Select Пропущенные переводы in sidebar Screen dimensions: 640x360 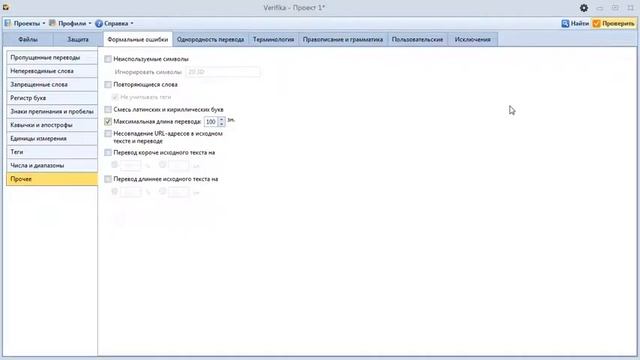tap(52, 58)
